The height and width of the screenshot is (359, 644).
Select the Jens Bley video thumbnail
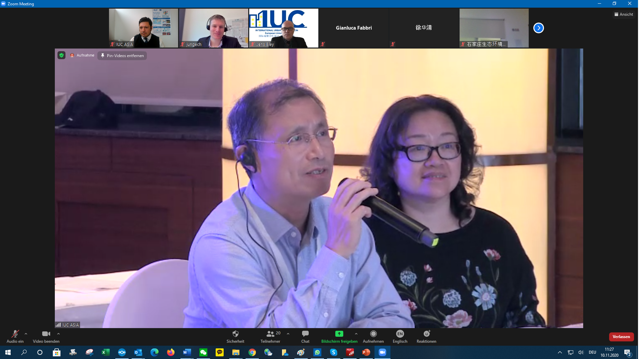tap(283, 28)
